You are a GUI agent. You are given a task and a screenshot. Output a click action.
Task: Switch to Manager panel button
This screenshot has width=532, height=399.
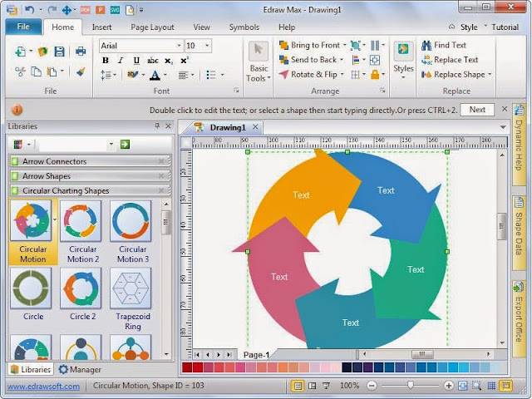click(80, 369)
